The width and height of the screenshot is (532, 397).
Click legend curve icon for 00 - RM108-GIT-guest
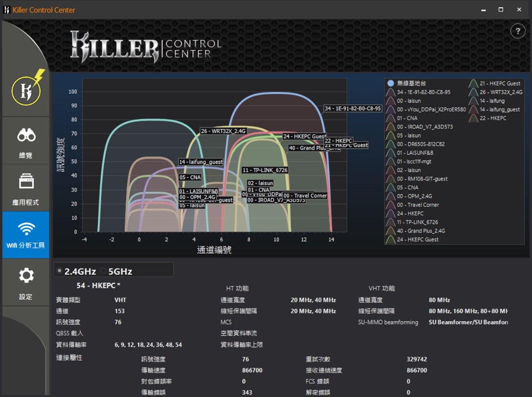[x=391, y=179]
